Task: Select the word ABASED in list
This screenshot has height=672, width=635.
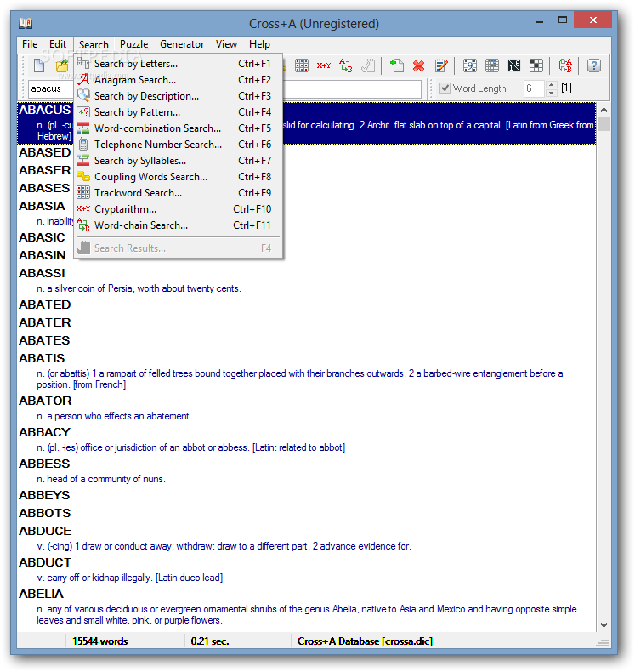Action: [44, 152]
